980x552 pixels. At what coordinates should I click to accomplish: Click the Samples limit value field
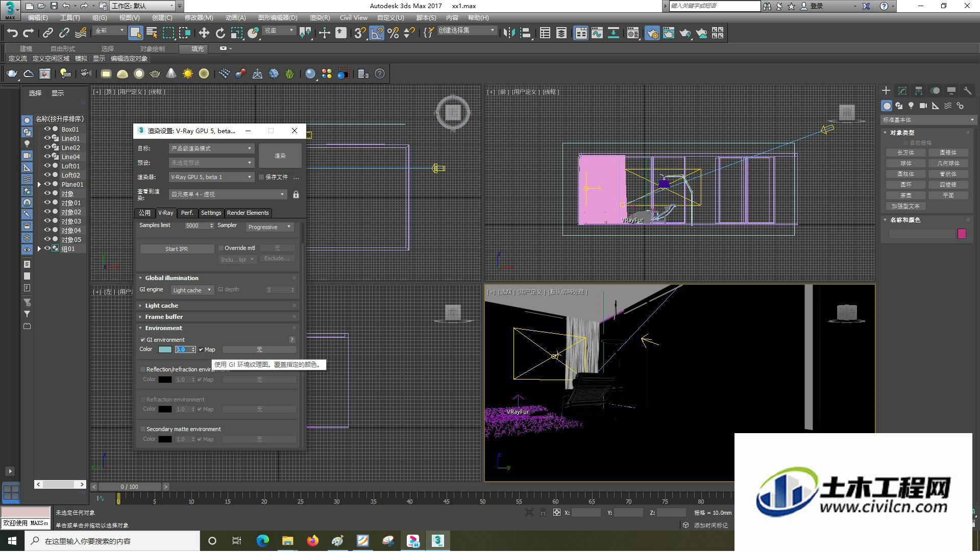pos(196,225)
